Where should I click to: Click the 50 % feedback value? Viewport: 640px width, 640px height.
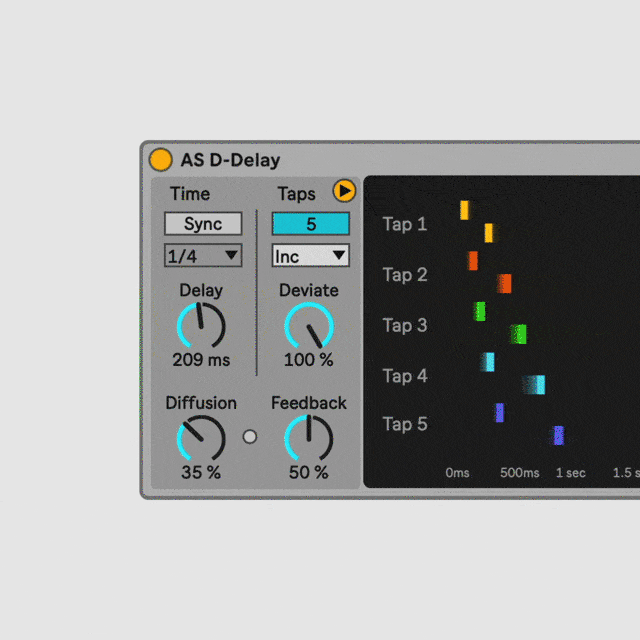309,473
